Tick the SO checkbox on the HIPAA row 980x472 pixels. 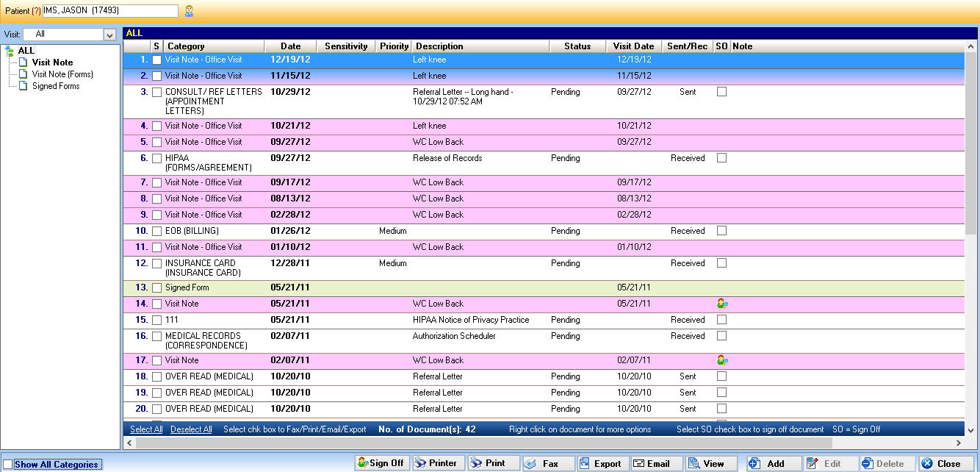(721, 157)
